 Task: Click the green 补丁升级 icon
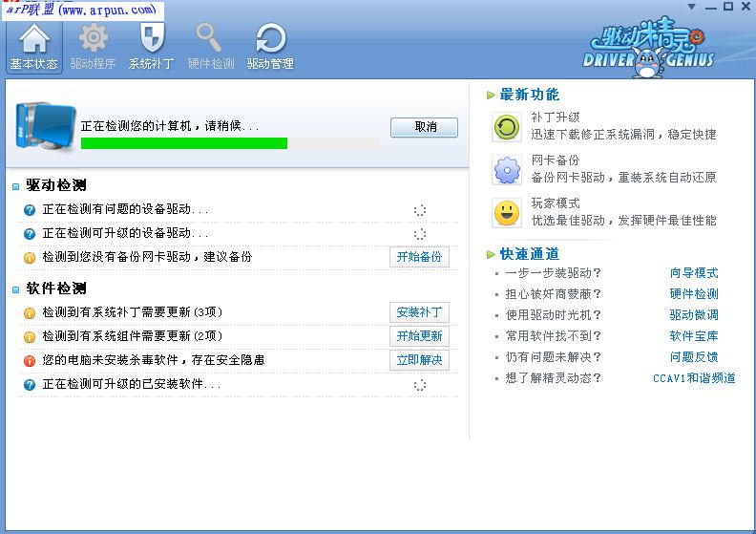pos(507,127)
